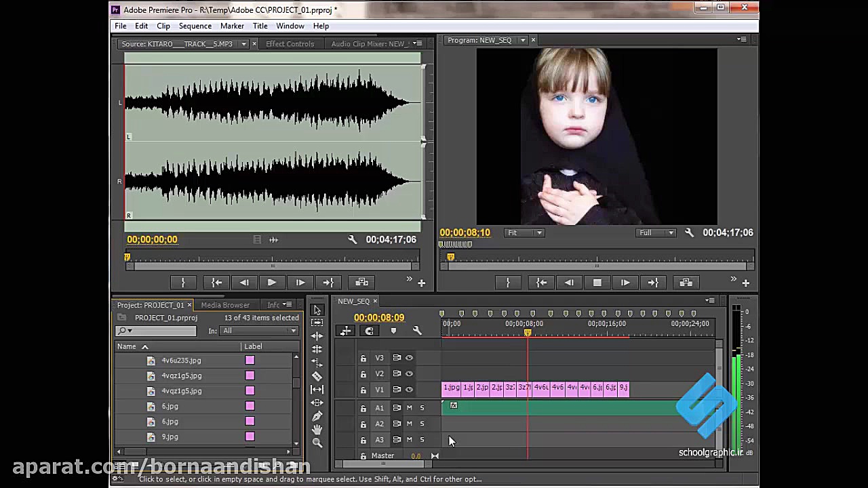This screenshot has height=488, width=868.
Task: Click the fx badge on audio clip
Action: click(x=454, y=405)
